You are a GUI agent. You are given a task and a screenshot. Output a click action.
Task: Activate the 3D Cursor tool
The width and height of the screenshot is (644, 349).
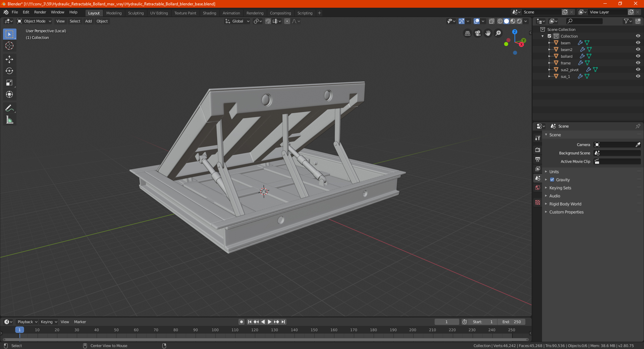tap(9, 46)
